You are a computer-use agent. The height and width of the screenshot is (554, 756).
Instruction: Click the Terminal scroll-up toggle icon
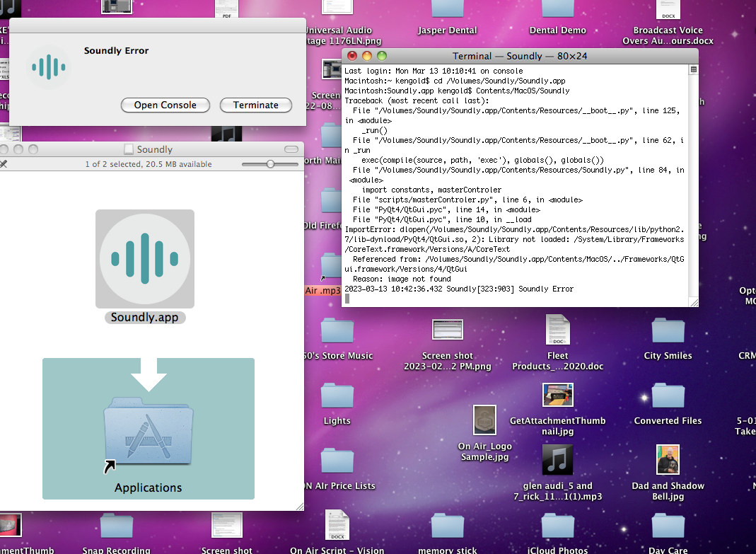click(x=693, y=69)
